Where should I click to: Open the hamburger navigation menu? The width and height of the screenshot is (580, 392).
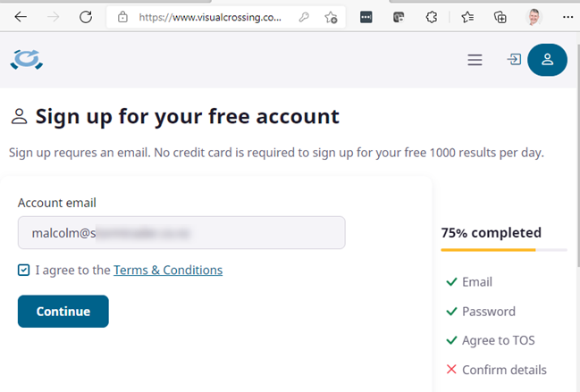tap(475, 60)
